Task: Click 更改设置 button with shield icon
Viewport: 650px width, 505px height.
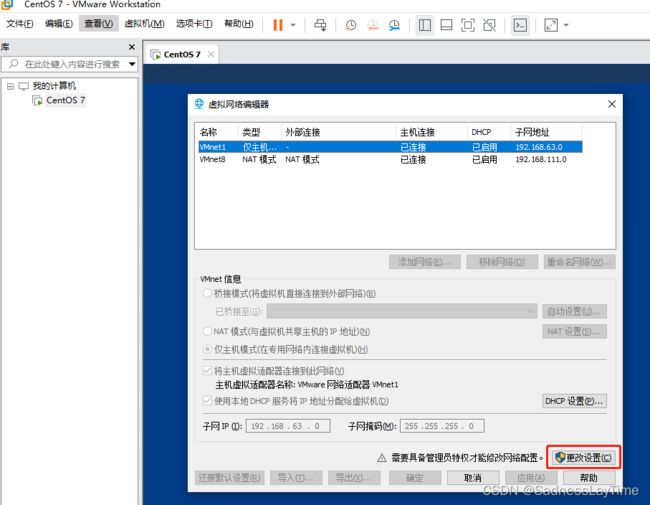Action: pos(583,457)
